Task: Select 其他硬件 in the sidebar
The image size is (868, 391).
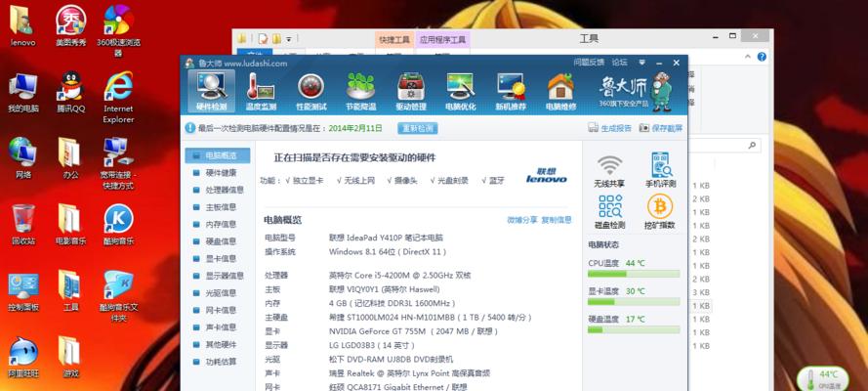Action: (217, 344)
